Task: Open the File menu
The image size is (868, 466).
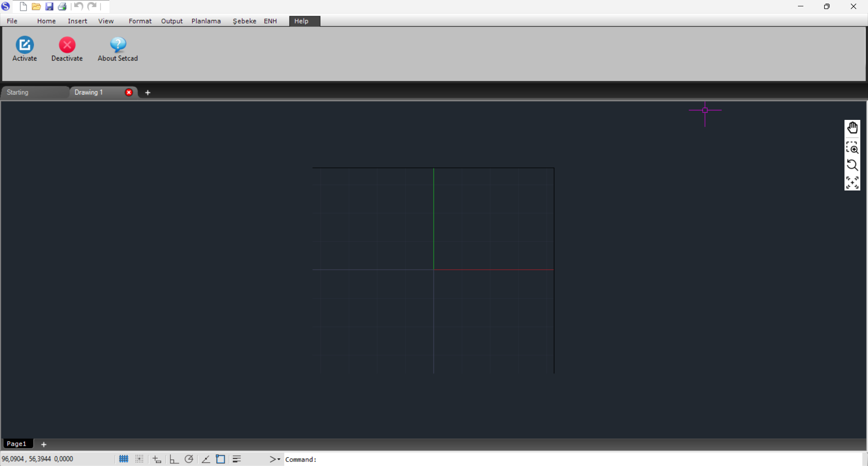Action: tap(12, 21)
